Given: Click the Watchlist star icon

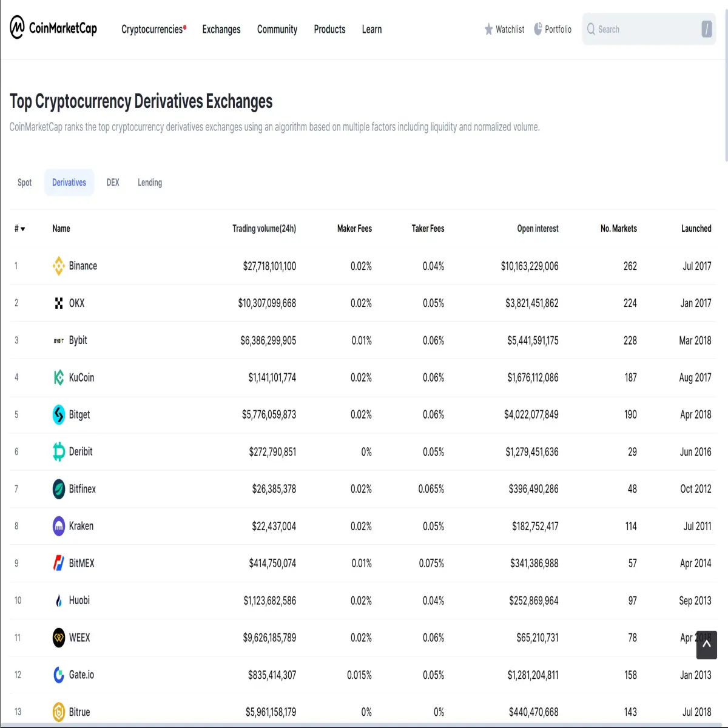Looking at the screenshot, I should [x=489, y=29].
